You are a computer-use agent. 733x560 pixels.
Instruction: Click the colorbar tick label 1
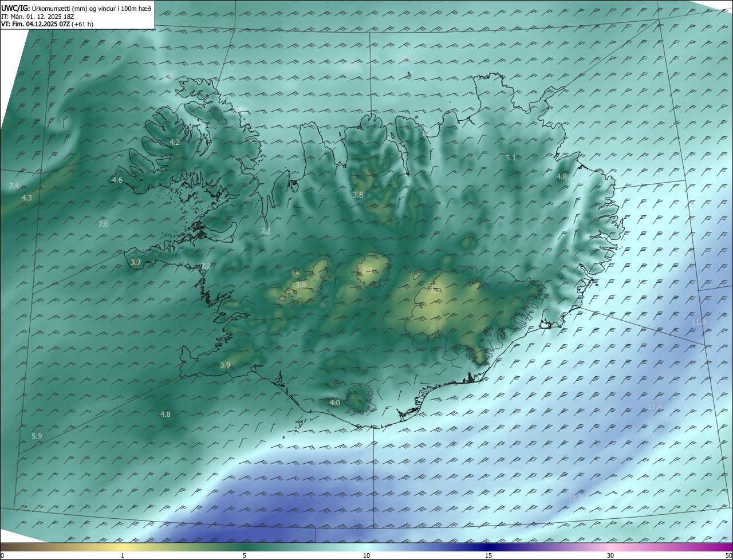[x=123, y=555]
